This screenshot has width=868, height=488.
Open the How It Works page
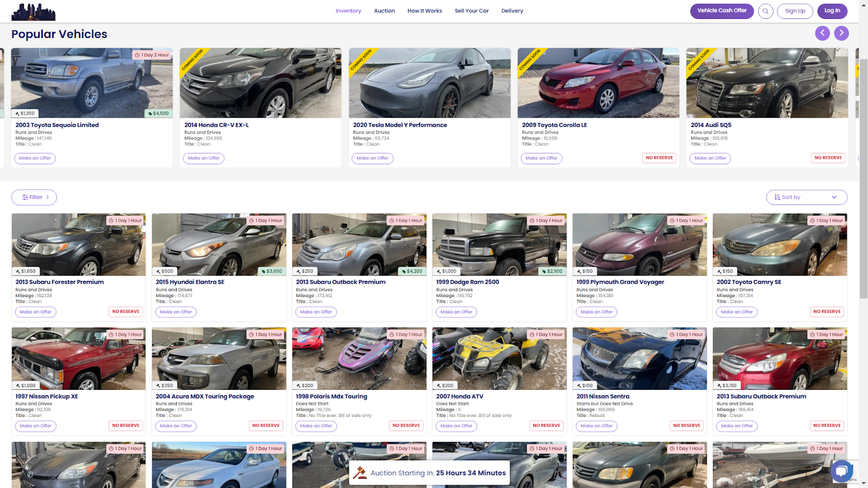[x=424, y=11]
